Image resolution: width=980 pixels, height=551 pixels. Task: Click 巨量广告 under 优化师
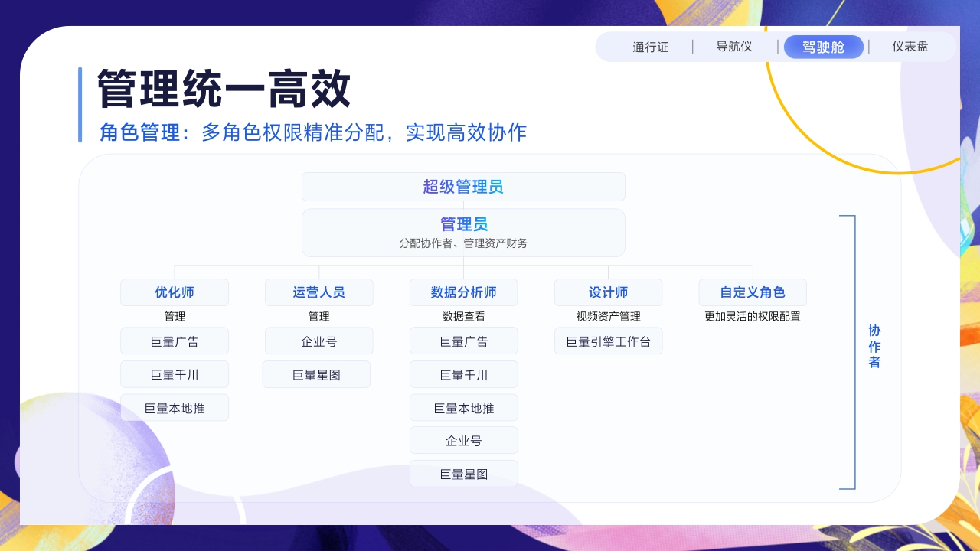pos(175,341)
